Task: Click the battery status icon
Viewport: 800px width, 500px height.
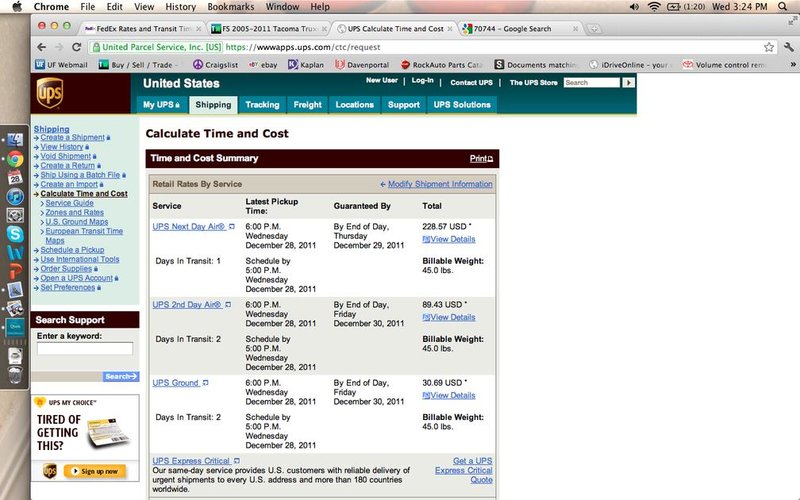Action: point(673,7)
